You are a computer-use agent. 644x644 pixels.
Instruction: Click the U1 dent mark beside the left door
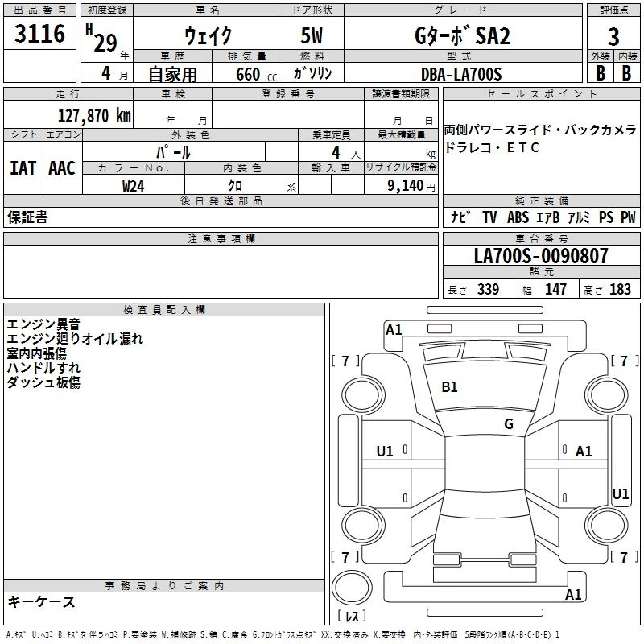(385, 452)
